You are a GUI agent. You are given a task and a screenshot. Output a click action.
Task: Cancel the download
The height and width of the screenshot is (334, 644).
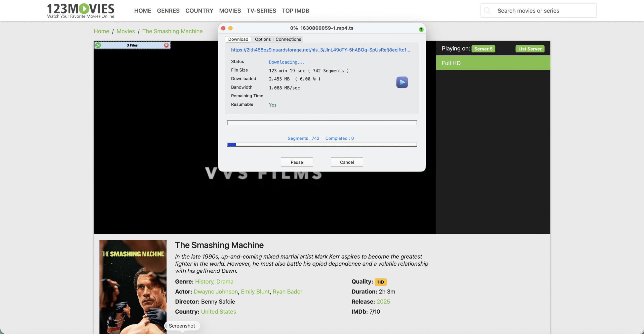click(x=347, y=162)
